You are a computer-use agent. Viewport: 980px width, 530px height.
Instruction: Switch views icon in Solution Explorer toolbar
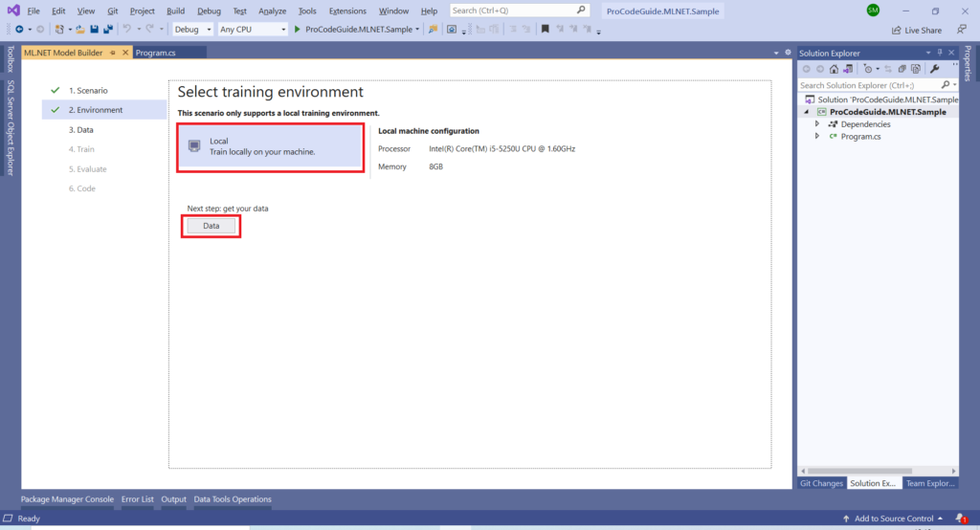848,70
